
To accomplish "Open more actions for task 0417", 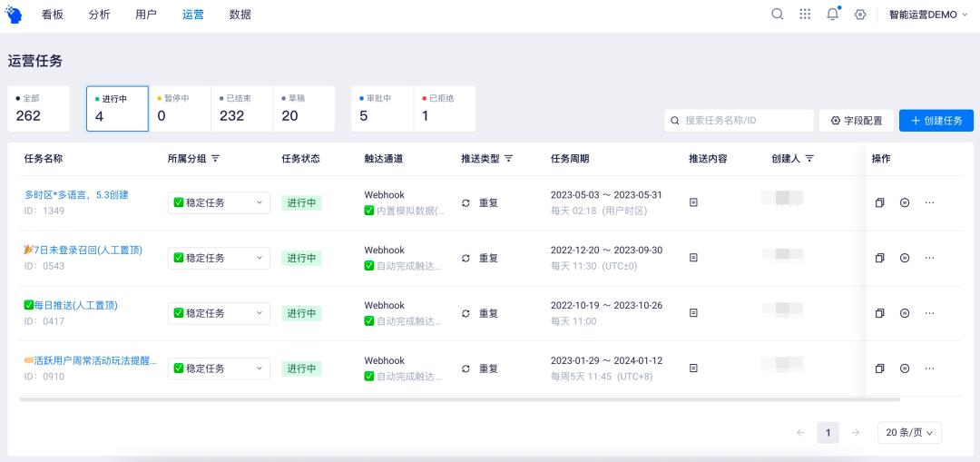I will point(929,313).
